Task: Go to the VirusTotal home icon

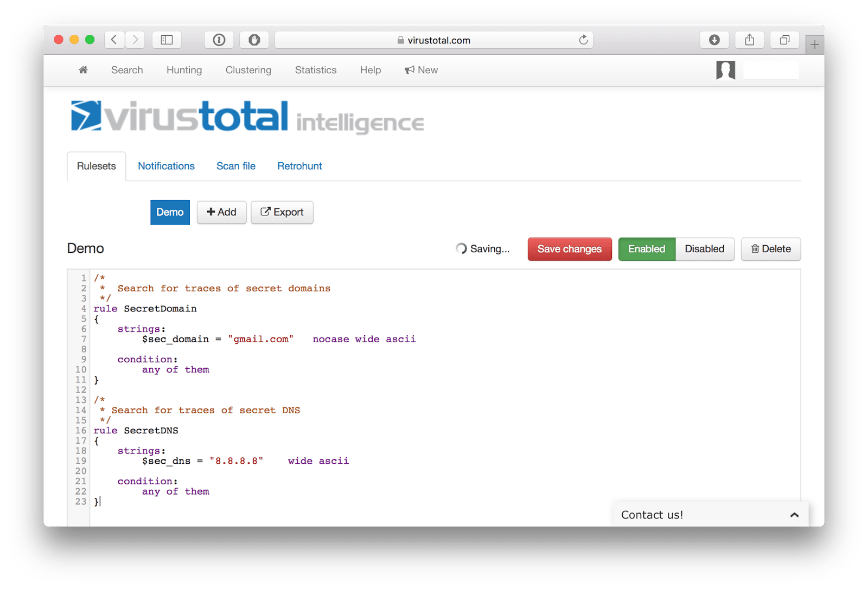Action: click(83, 70)
